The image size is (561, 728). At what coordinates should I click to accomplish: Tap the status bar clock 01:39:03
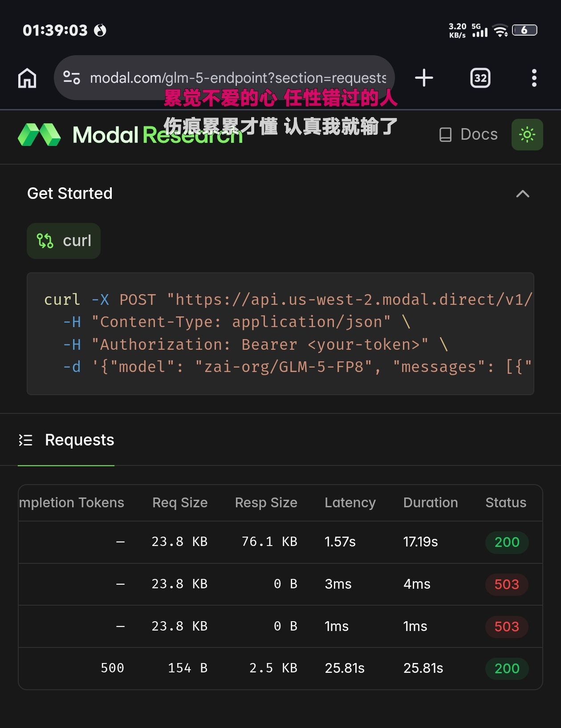pos(55,30)
